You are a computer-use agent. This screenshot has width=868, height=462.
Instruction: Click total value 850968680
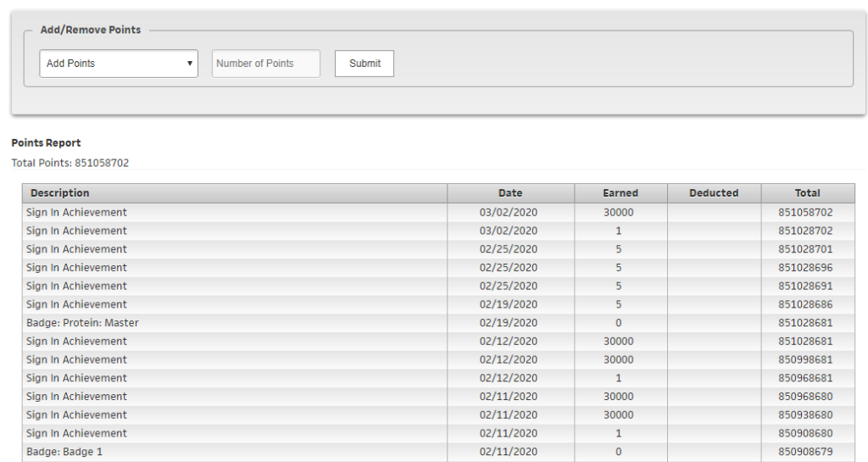805,397
